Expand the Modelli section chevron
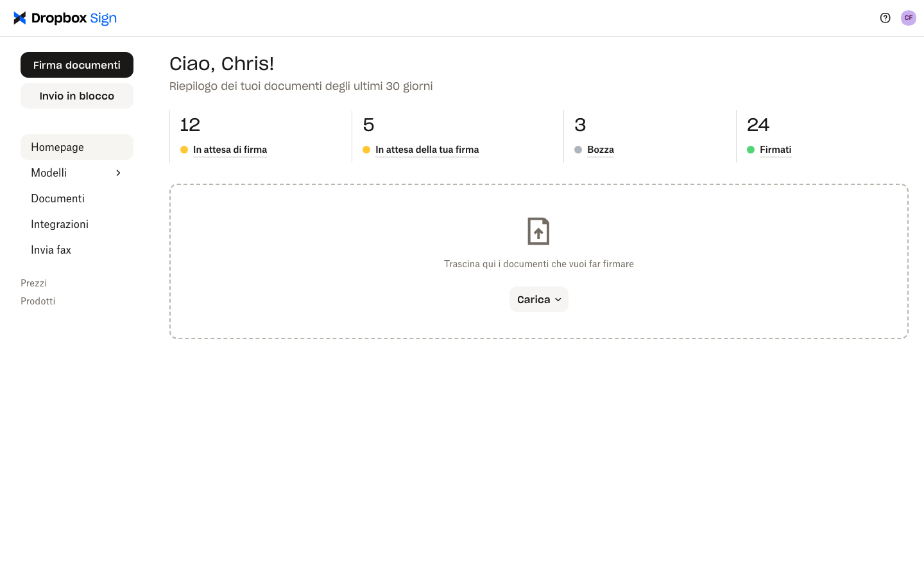This screenshot has width=924, height=578. pos(117,173)
